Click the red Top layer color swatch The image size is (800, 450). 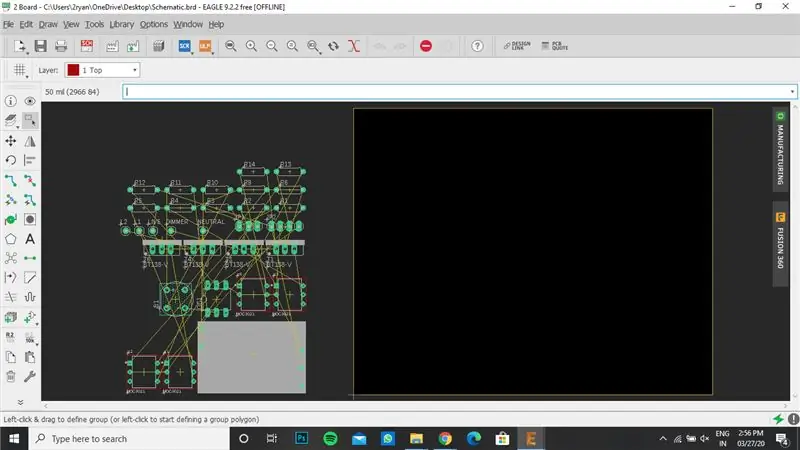[73, 70]
